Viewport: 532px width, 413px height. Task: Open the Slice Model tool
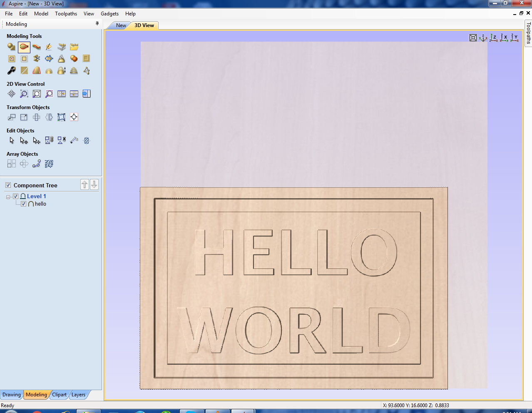pos(74,71)
